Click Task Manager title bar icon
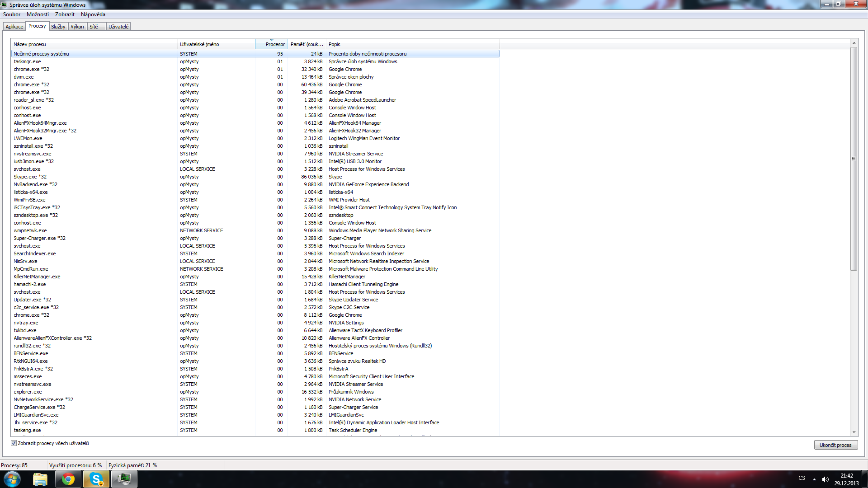The height and width of the screenshot is (488, 868). 5,5
